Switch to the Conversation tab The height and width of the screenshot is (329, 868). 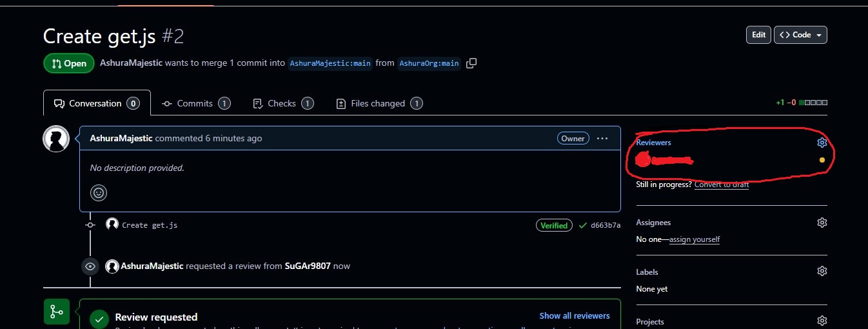[x=97, y=103]
